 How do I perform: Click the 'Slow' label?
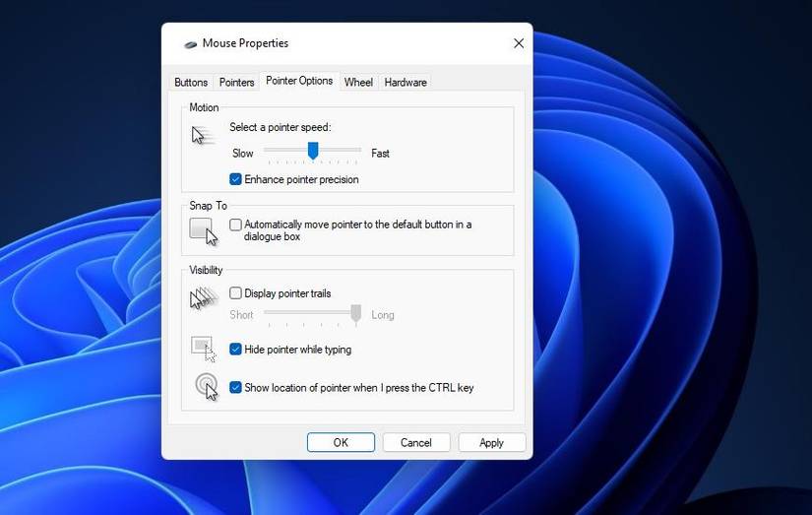tap(243, 154)
